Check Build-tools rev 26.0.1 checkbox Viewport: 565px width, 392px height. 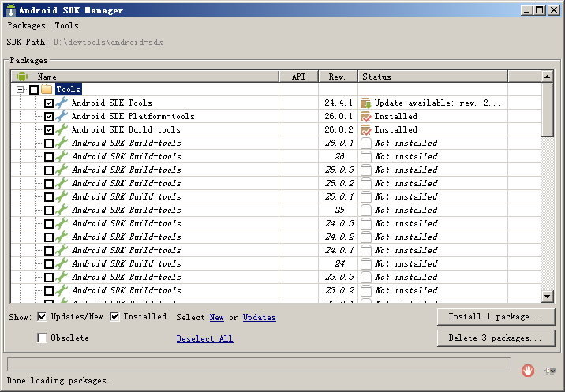pyautogui.click(x=49, y=144)
